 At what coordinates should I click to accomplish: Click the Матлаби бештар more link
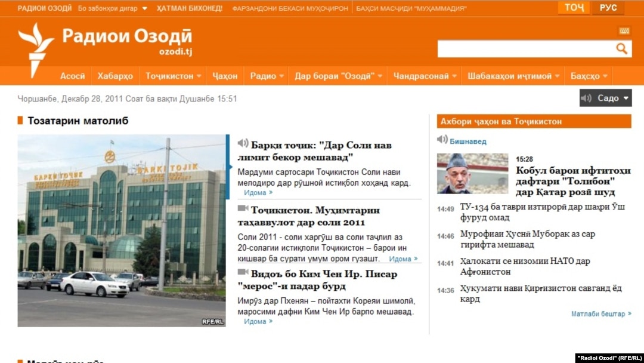click(601, 313)
